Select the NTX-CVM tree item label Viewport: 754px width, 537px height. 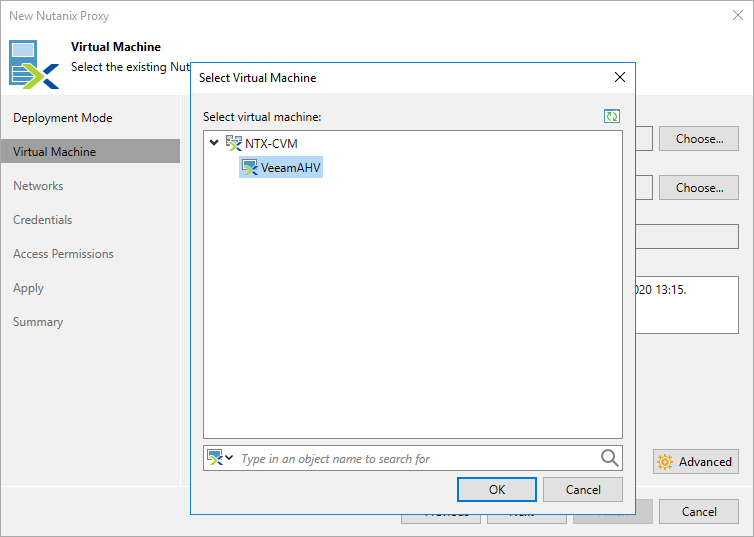point(271,143)
